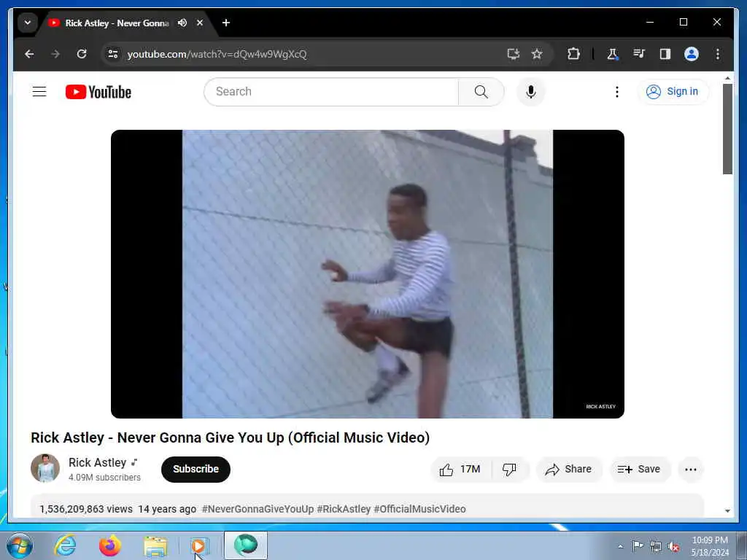Go to YouTube home via logo
Screen dimensions: 747x560
point(98,92)
